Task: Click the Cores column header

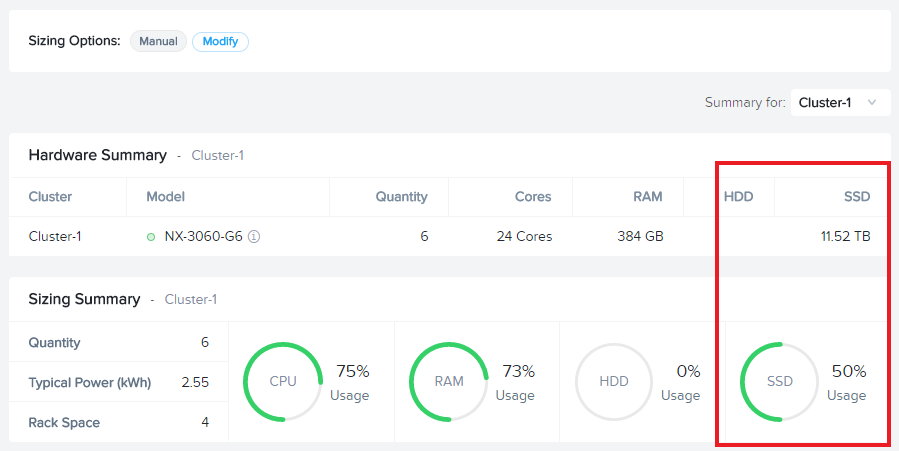Action: pos(533,197)
